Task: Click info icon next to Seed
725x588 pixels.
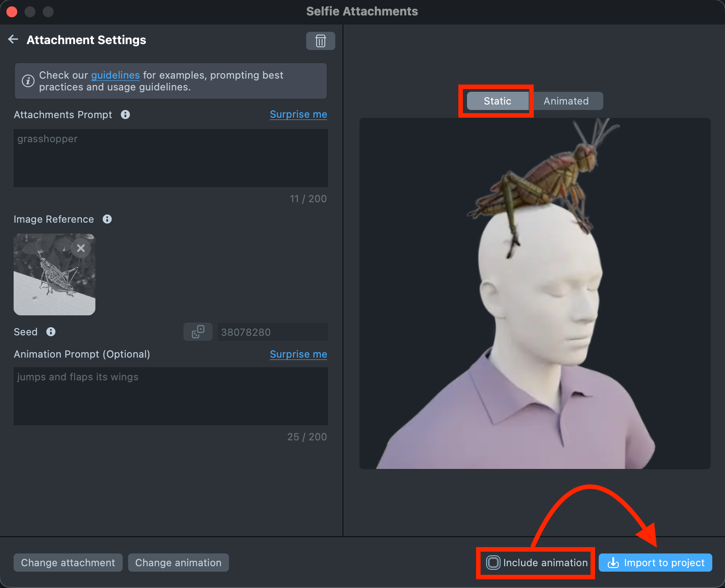Action: pos(51,332)
